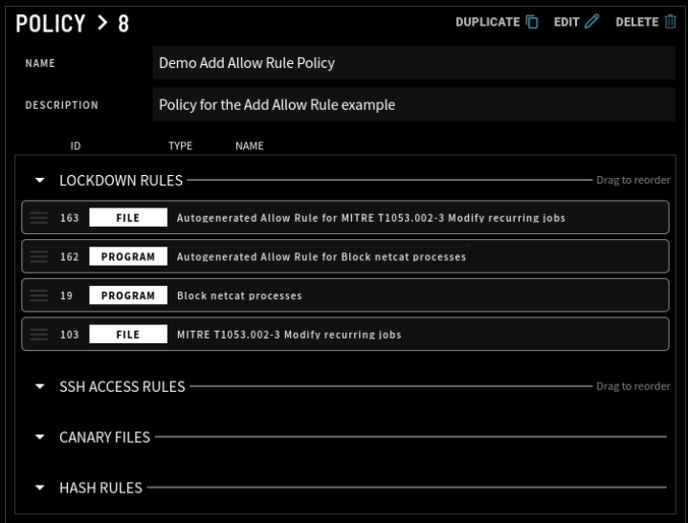Click the TYPE column header
This screenshot has height=523, width=688.
[x=180, y=146]
